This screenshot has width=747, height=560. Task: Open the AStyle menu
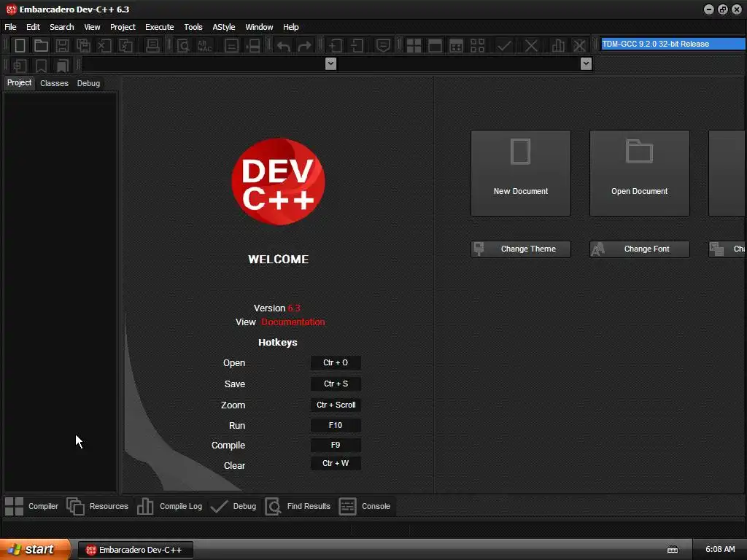(224, 27)
